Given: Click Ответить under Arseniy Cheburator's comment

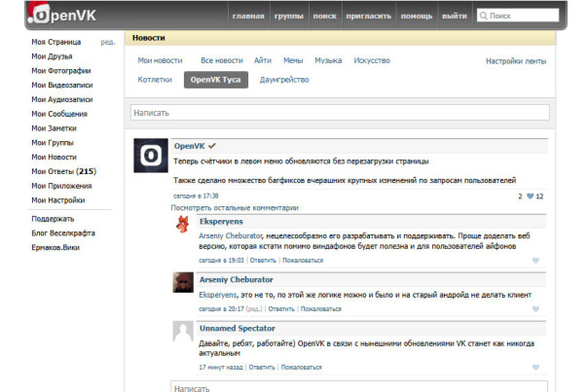Looking at the screenshot, I should click(x=281, y=309).
